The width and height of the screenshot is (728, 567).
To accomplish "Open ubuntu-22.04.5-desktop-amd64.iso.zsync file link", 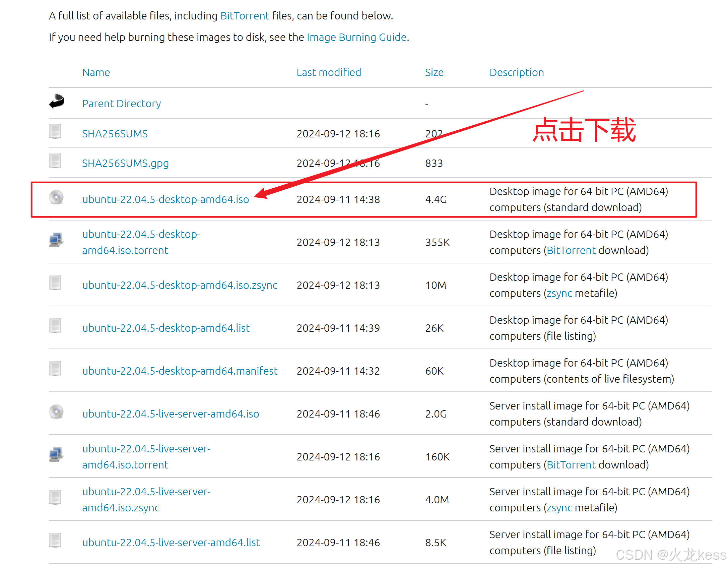I will click(180, 285).
